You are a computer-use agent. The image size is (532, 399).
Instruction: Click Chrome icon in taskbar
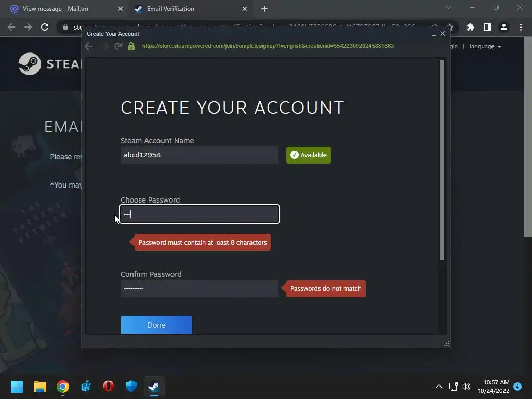[x=63, y=387]
